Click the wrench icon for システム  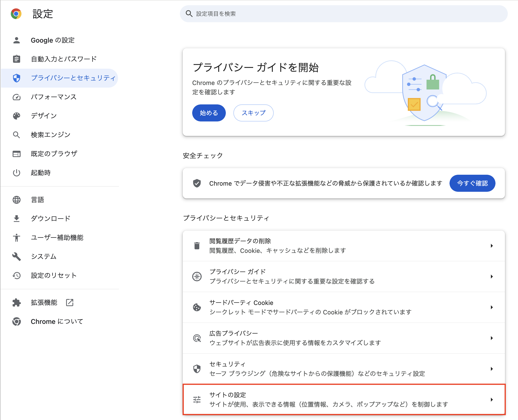pos(16,256)
